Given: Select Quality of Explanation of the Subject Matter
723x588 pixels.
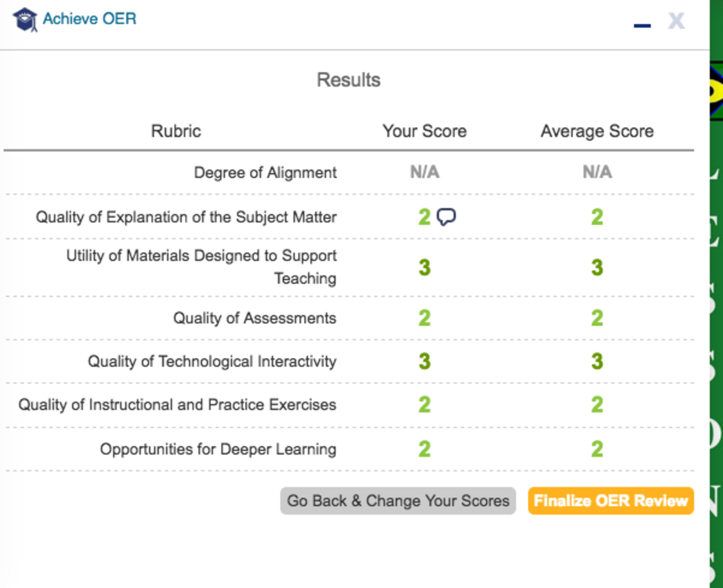Looking at the screenshot, I should tap(186, 217).
